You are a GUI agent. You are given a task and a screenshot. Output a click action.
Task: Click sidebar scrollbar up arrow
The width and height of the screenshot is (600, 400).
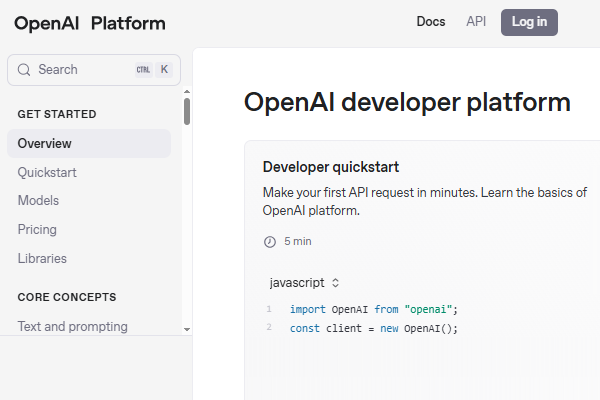[187, 91]
